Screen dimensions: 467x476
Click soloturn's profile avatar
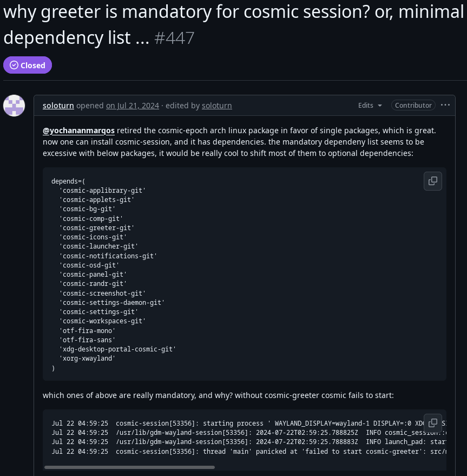pos(14,106)
